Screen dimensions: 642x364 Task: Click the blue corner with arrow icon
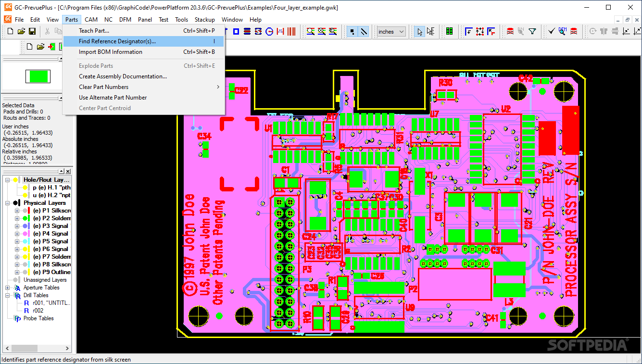(x=468, y=32)
